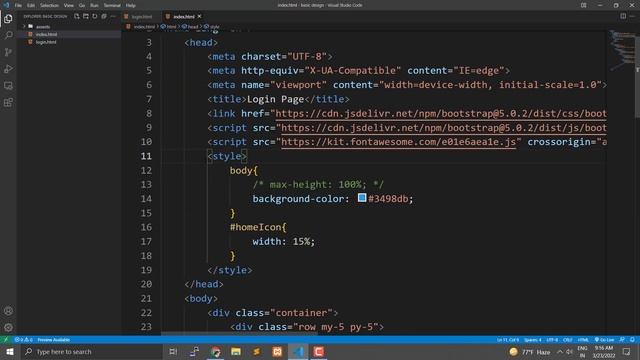The height and width of the screenshot is (360, 640).
Task: Click the errors and warnings count in the status bar
Action: [x=23, y=340]
